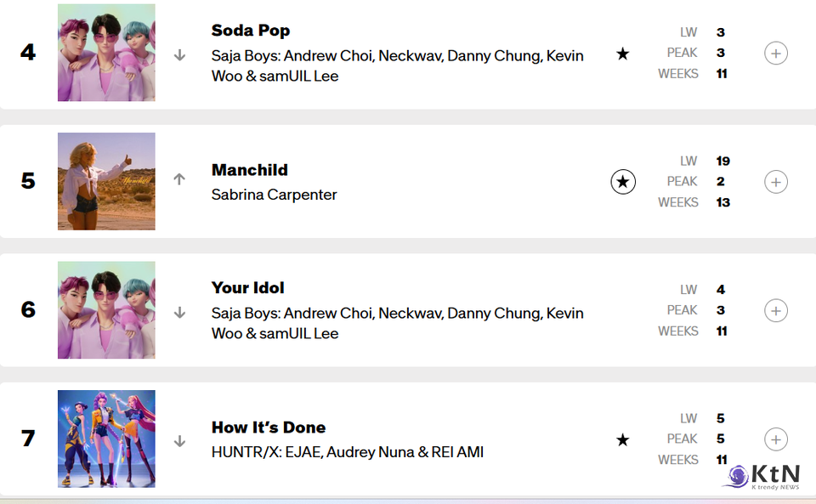This screenshot has height=504, width=816.
Task: Open the Sabrina Carpenter artist link
Action: tap(274, 195)
